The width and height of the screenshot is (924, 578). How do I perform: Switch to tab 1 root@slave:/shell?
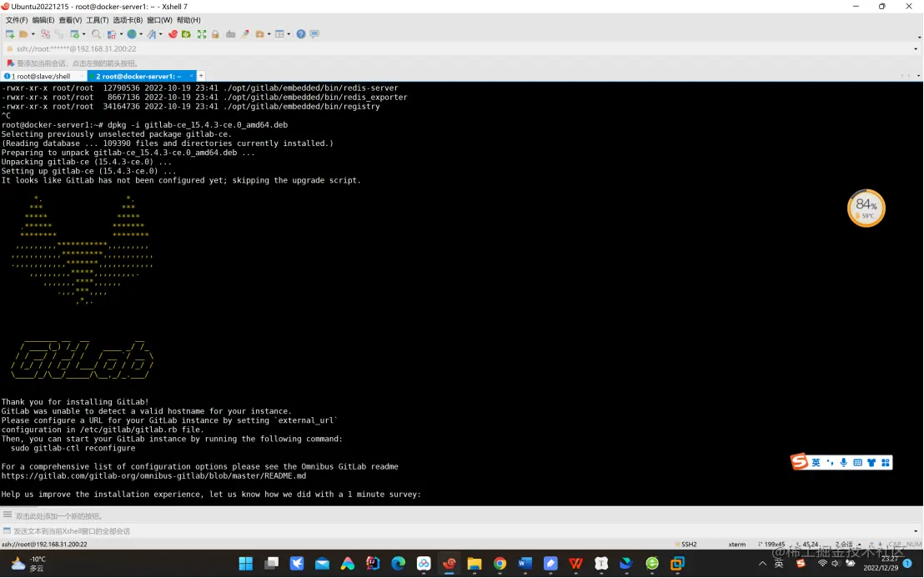tap(43, 76)
